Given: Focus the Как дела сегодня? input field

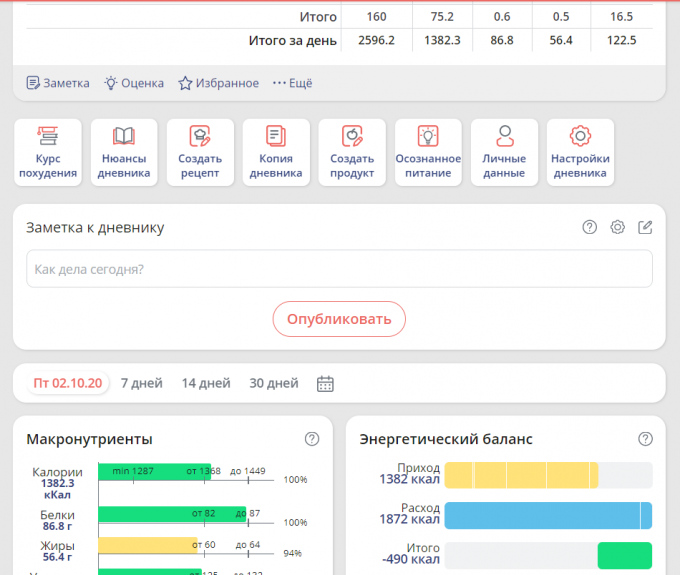Looking at the screenshot, I should (339, 269).
